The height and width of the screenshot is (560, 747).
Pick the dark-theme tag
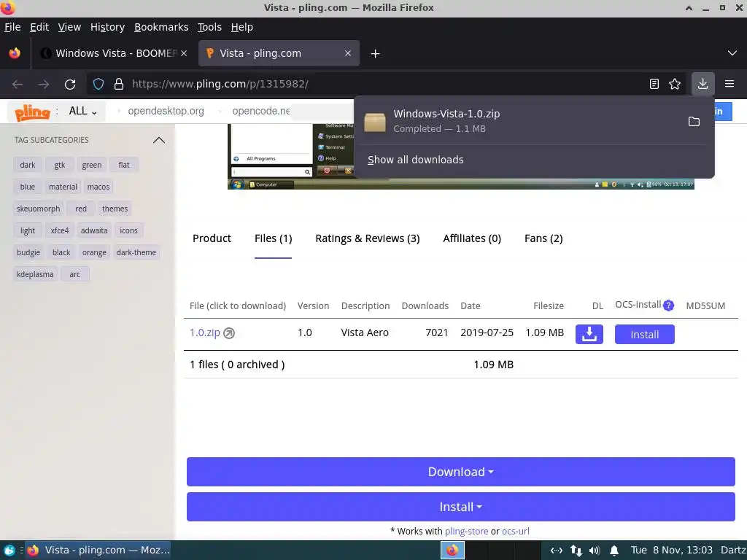point(136,252)
